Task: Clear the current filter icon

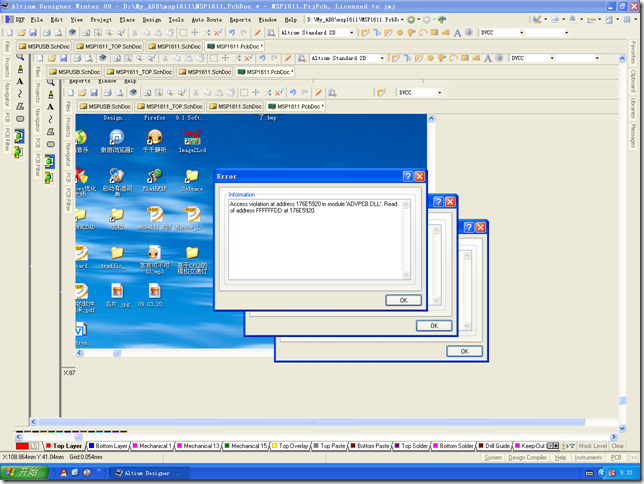Action: (218, 32)
